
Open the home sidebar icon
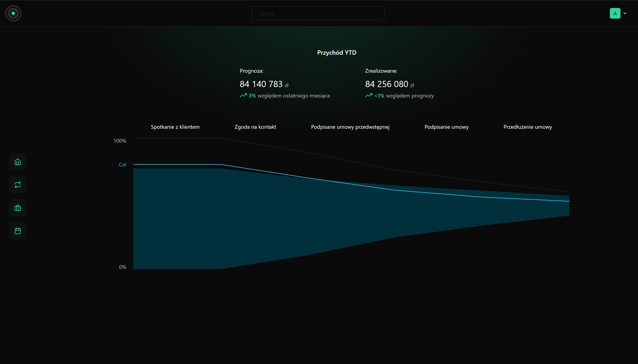click(18, 162)
